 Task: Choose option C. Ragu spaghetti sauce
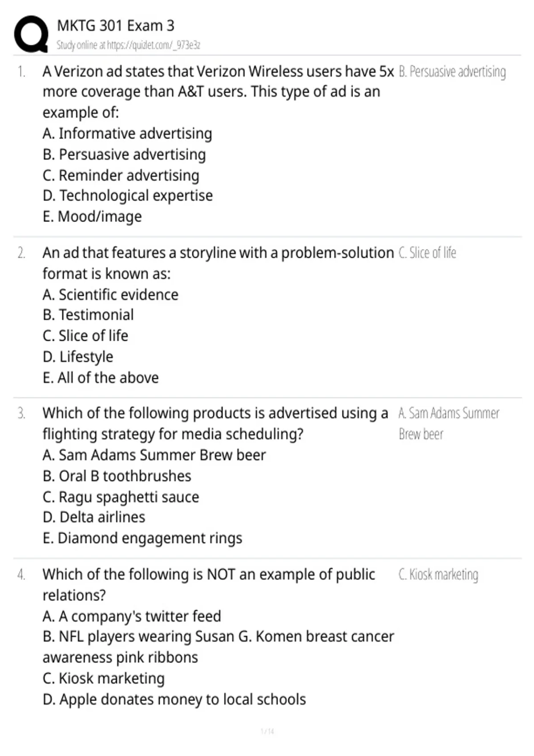[121, 497]
